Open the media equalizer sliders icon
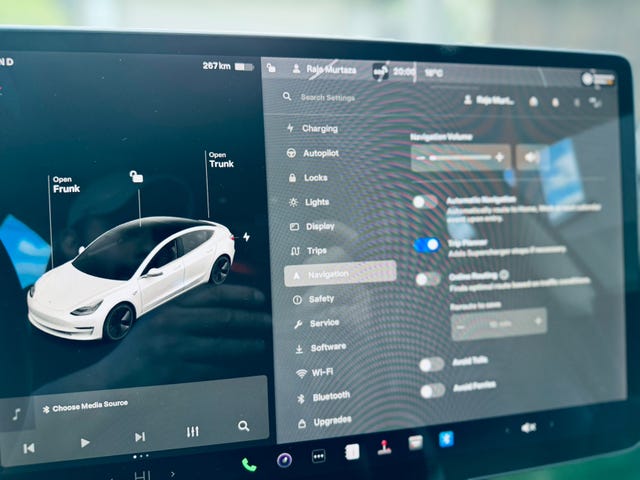Viewport: 640px width, 480px height. (193, 431)
